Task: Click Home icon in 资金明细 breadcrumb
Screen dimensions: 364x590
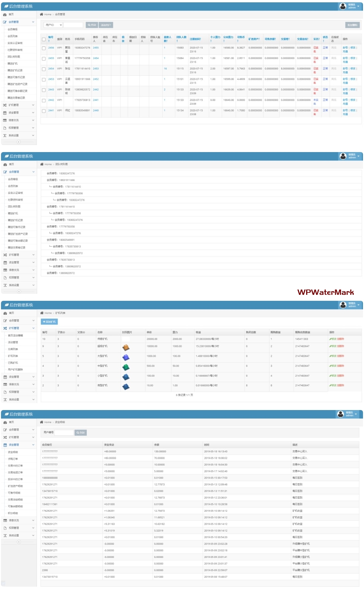Action: (x=41, y=422)
